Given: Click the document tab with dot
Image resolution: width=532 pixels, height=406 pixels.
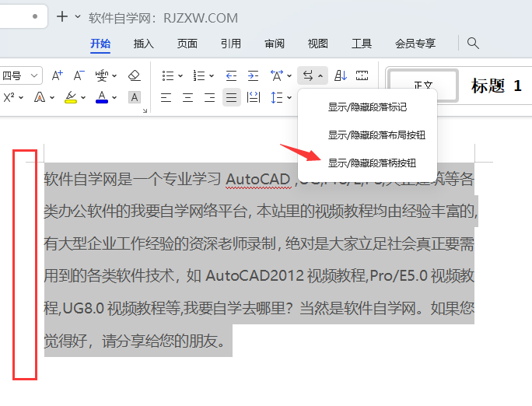Looking at the screenshot, I should 23,16.
